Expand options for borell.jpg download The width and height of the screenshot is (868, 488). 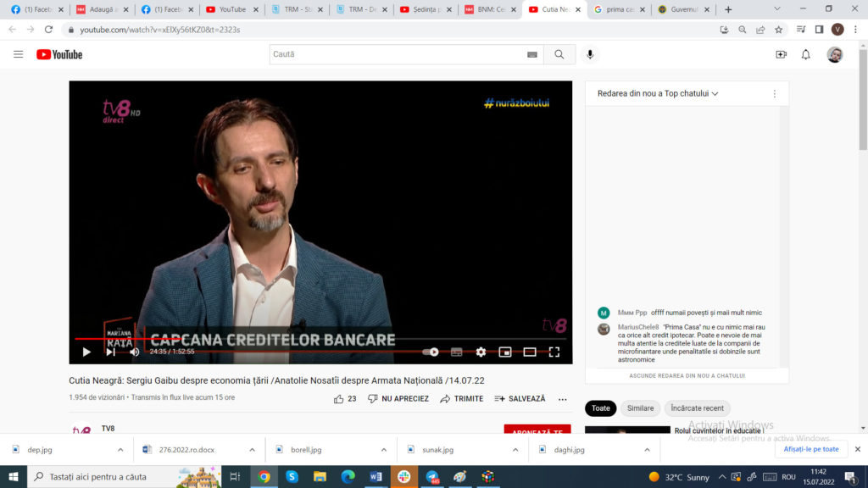point(384,450)
